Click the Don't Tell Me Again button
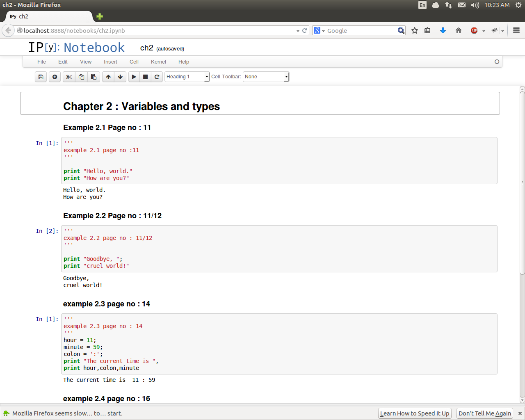 point(484,413)
